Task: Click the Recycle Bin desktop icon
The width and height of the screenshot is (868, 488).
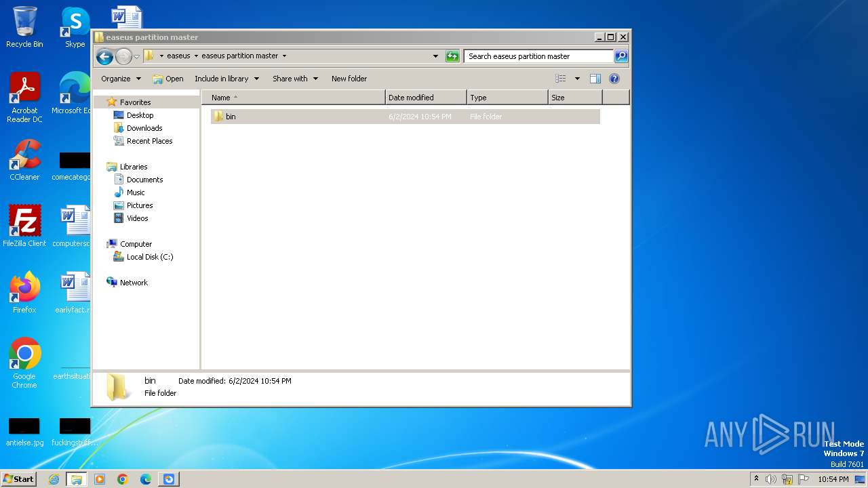Action: click(x=24, y=27)
